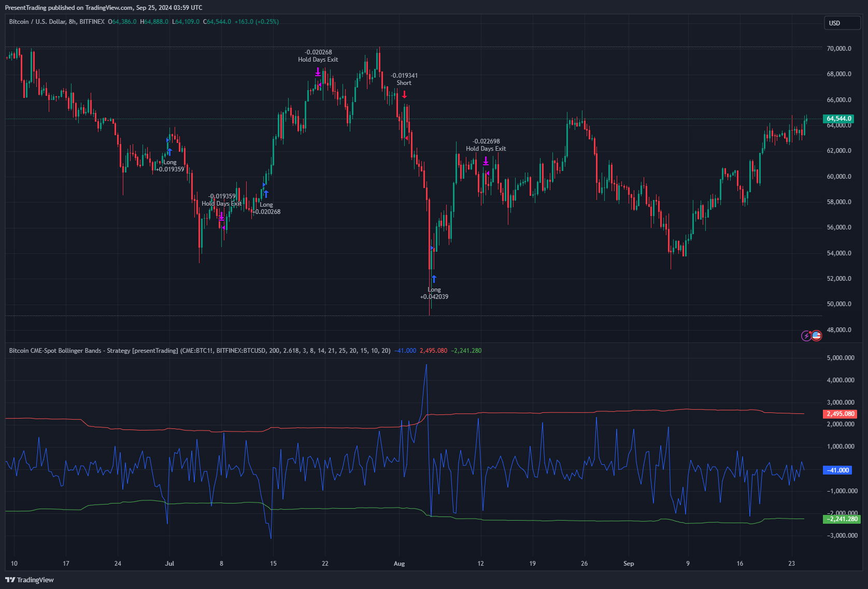Click the Long +0.042039 trade label

(434, 293)
